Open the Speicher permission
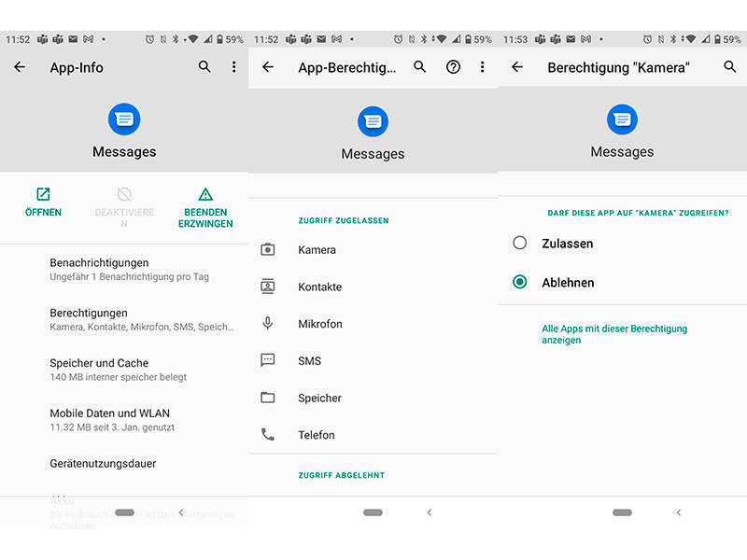 tap(373, 398)
